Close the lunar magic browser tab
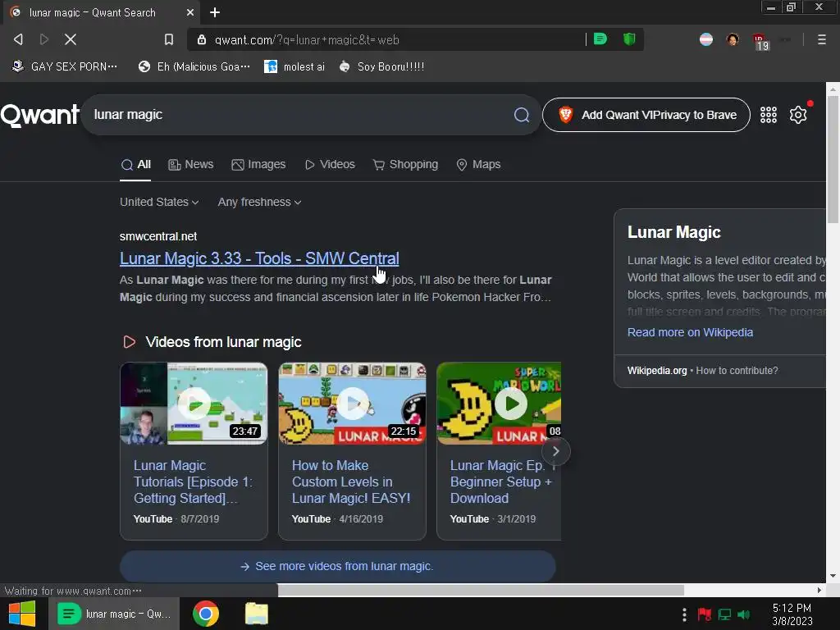Screen dimensions: 840x630 point(189,12)
